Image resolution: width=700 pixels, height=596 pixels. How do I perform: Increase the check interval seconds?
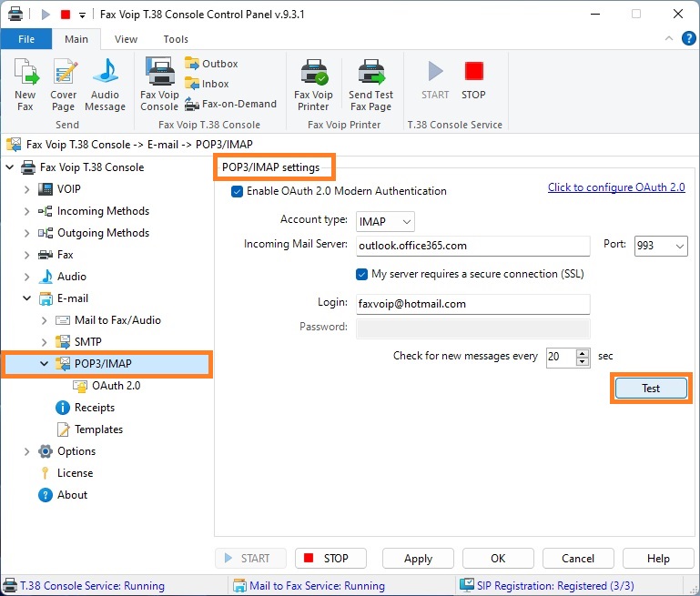(583, 353)
